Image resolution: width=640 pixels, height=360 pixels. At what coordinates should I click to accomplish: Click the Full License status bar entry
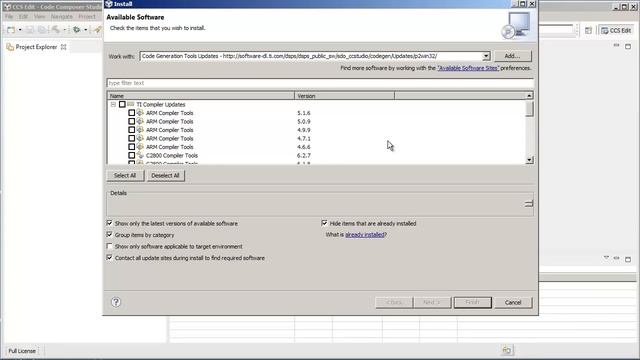tap(22, 351)
